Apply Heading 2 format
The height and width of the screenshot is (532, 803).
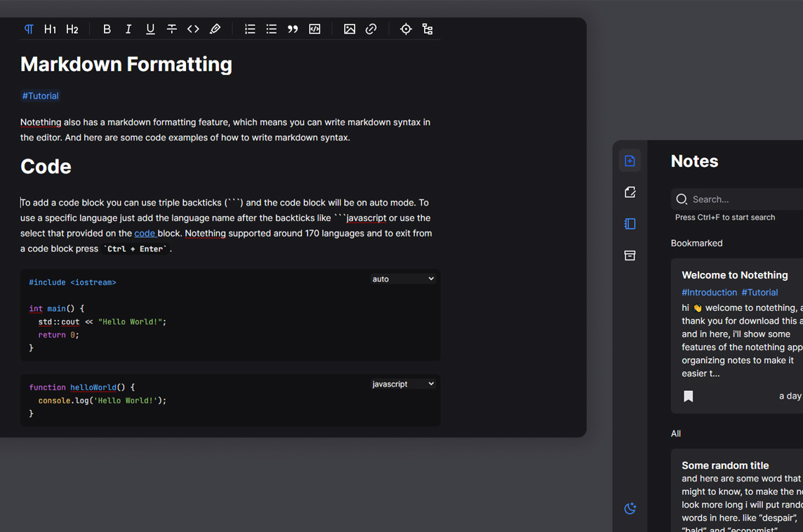click(x=72, y=29)
